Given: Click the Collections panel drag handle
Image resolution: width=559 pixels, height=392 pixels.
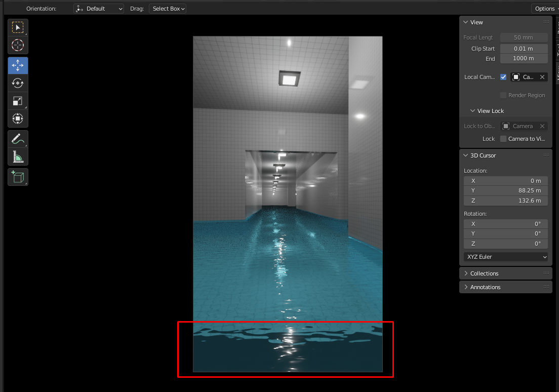Looking at the screenshot, I should click(x=546, y=273).
